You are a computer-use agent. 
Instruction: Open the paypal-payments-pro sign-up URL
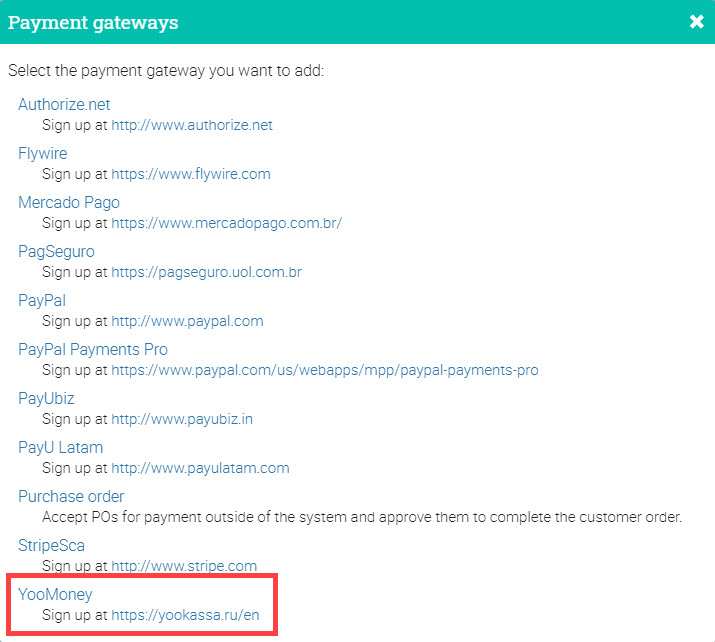(325, 370)
